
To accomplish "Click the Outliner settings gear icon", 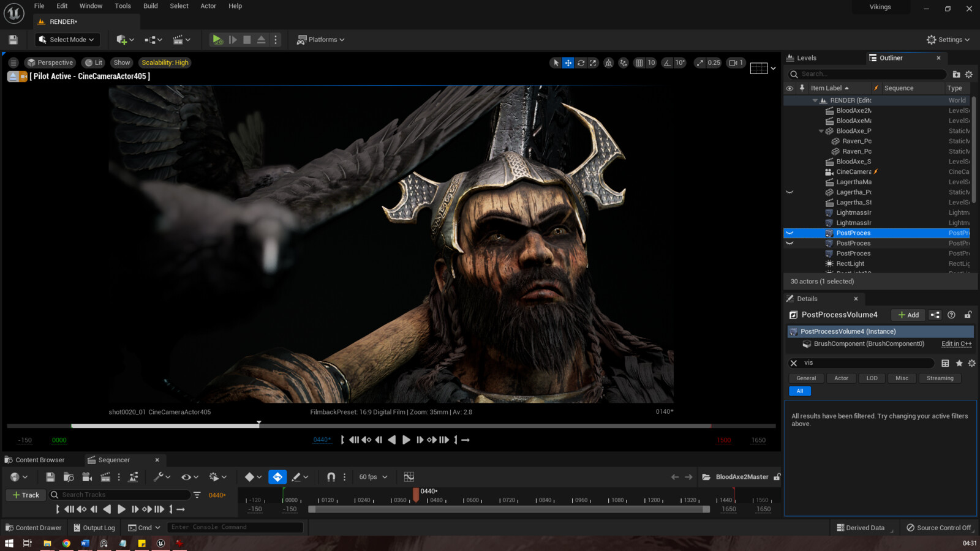I will point(969,74).
